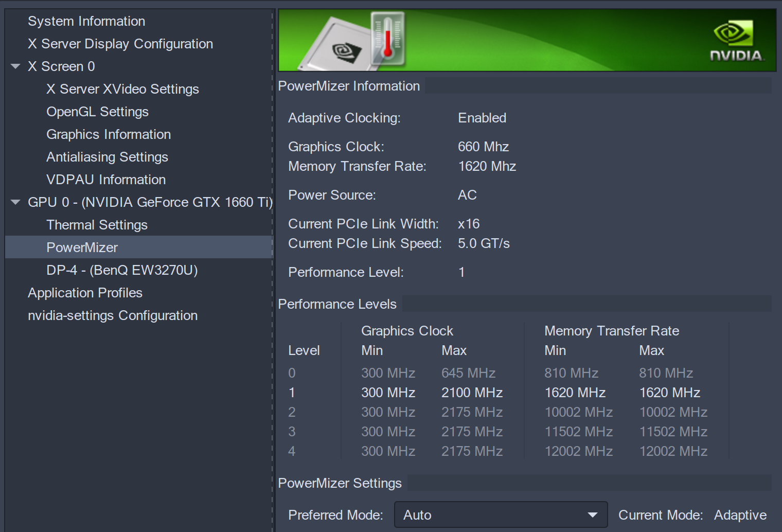This screenshot has height=532, width=782.
Task: Click level 3 memory max 11502 MHz
Action: coord(673,432)
